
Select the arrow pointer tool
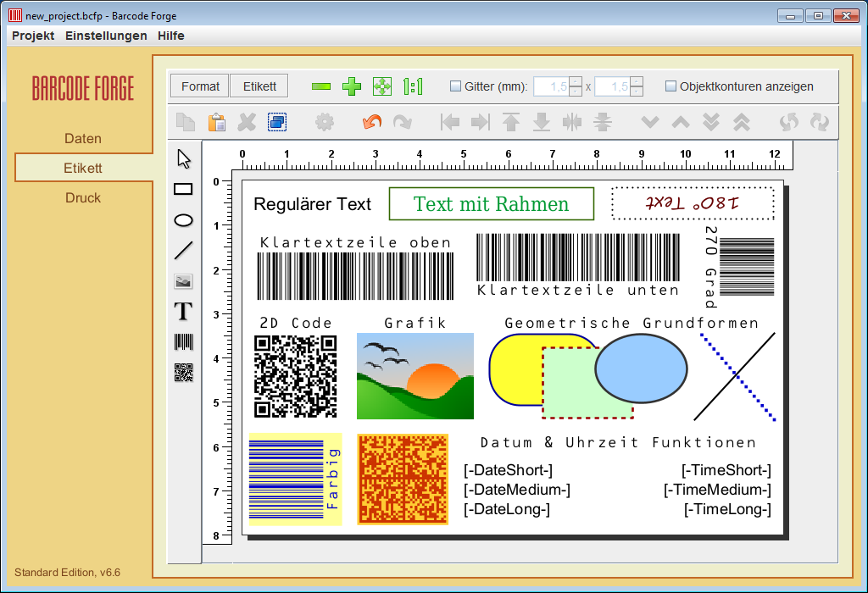(184, 158)
